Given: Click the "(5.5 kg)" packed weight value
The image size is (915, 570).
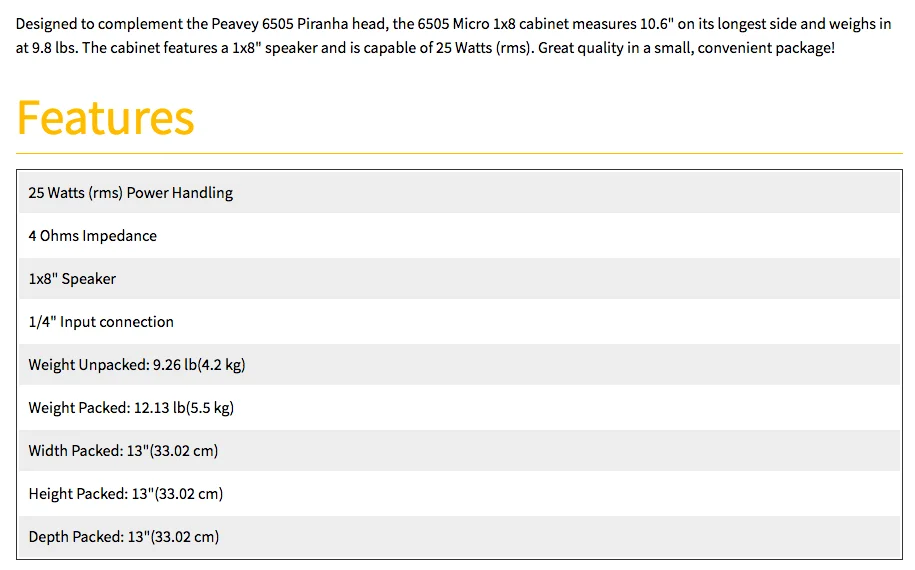Looking at the screenshot, I should pyautogui.click(x=210, y=408).
